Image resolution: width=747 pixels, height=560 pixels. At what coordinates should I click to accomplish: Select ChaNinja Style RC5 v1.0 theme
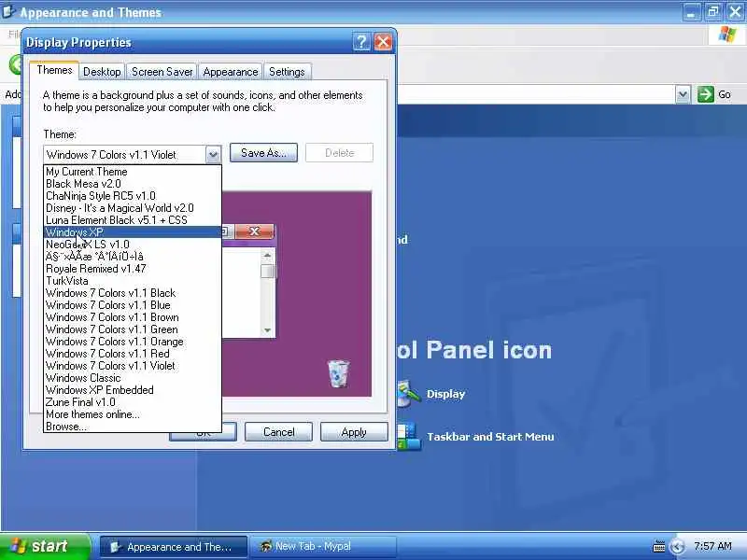(133, 196)
